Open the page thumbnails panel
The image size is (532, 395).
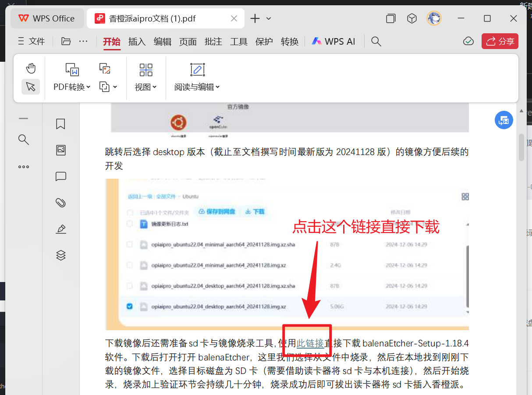tap(61, 150)
